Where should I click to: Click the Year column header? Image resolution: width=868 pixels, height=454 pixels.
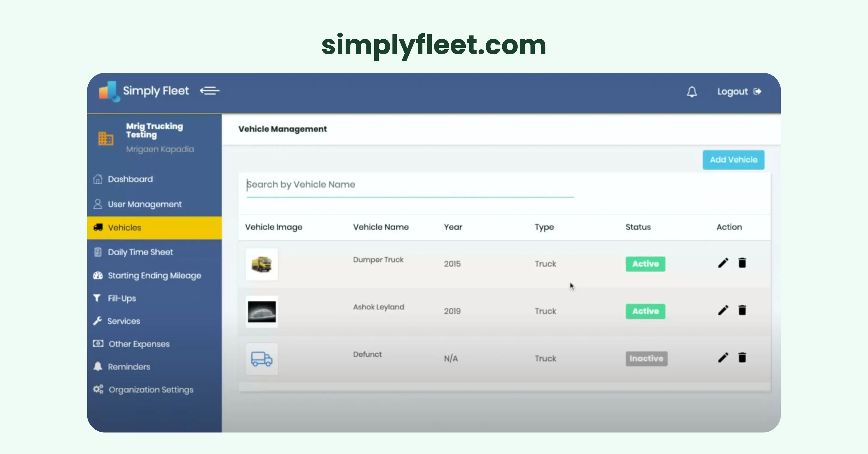453,227
